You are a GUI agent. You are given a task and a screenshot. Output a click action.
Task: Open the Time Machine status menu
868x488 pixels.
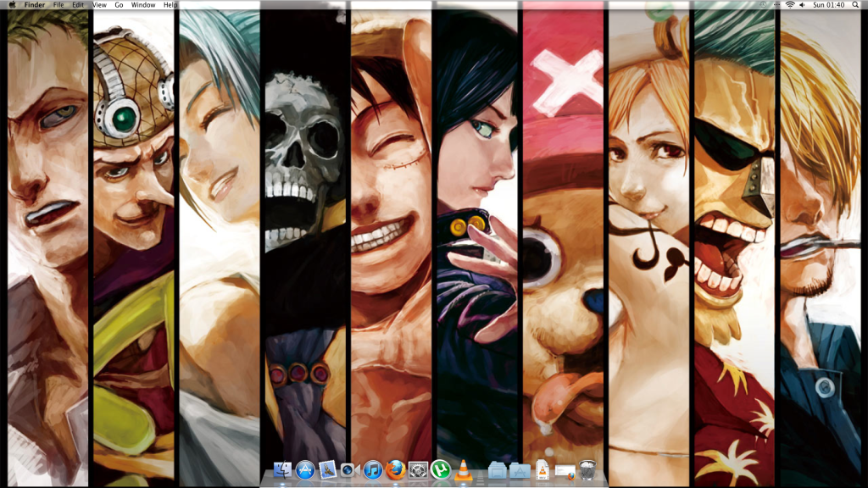pyautogui.click(x=763, y=5)
